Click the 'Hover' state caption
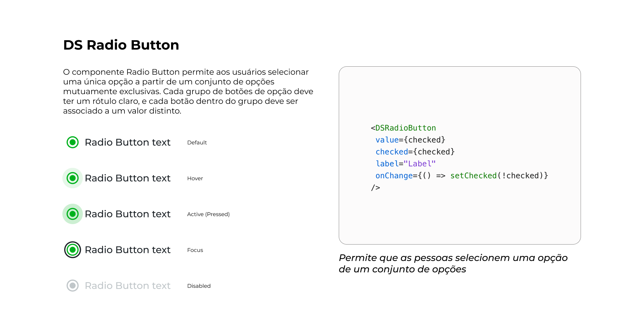This screenshot has height=335, width=644. (195, 179)
